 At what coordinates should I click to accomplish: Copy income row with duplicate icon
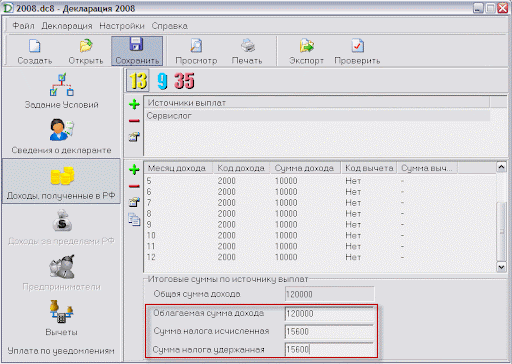pyautogui.click(x=134, y=219)
